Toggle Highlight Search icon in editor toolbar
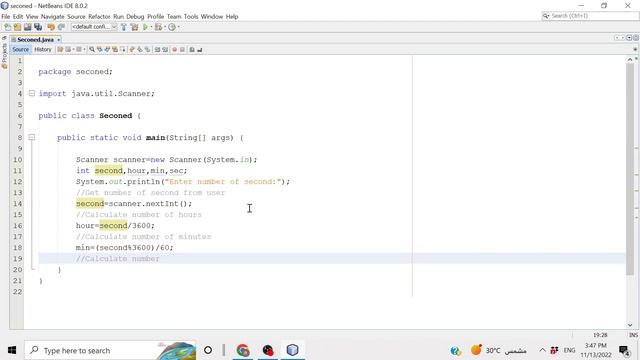640x360 pixels. 115,49
